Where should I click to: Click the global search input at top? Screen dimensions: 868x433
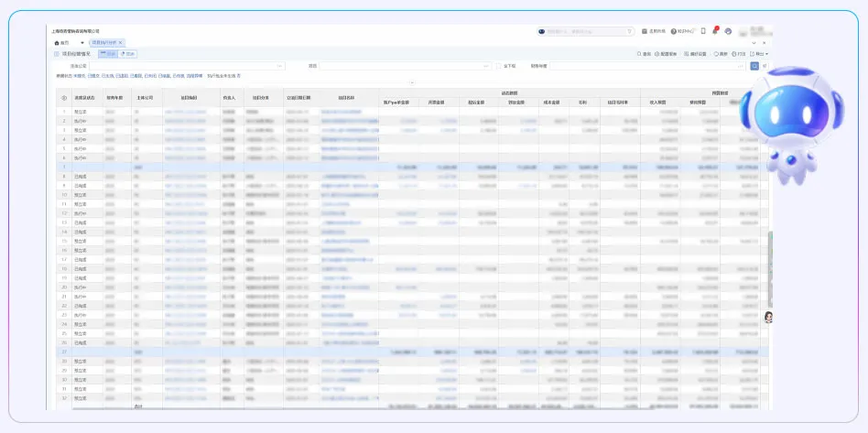(586, 31)
